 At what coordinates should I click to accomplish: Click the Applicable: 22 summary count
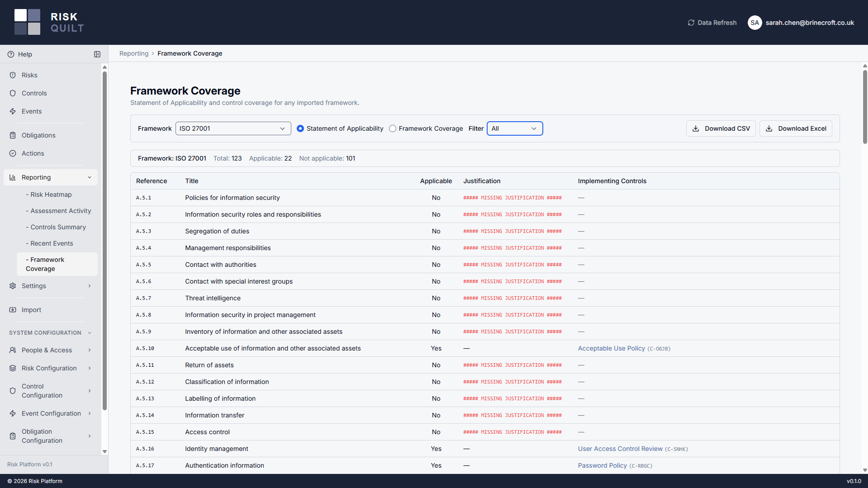click(270, 158)
